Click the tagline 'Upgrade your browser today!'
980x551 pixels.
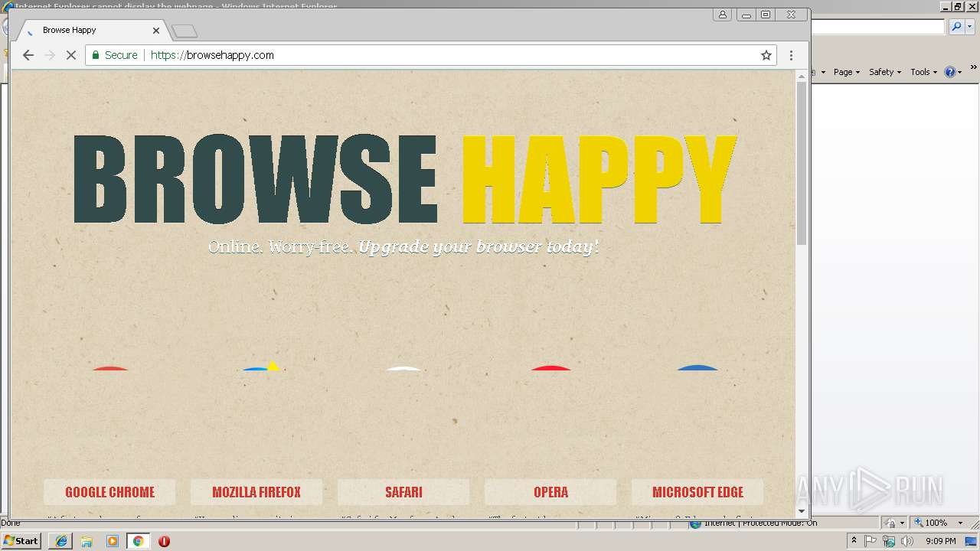coord(479,247)
